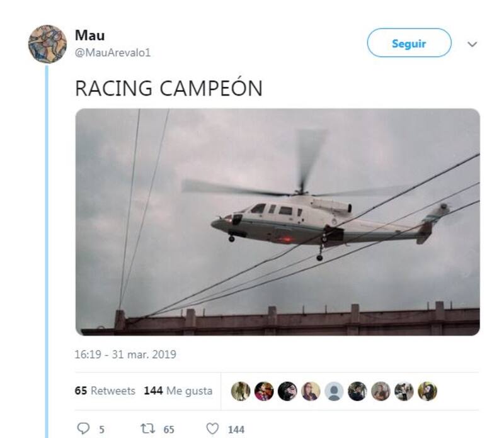
Task: View the 144 Me gusta list
Action: [x=178, y=391]
